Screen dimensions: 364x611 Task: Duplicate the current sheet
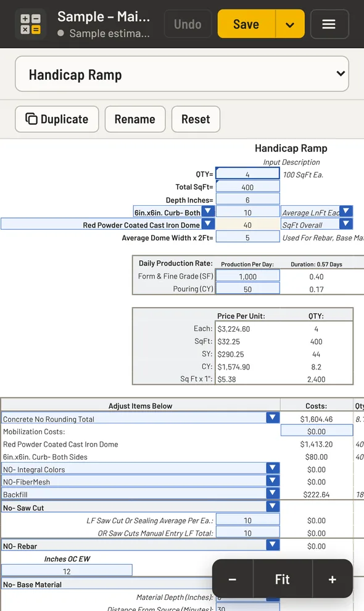coord(57,119)
